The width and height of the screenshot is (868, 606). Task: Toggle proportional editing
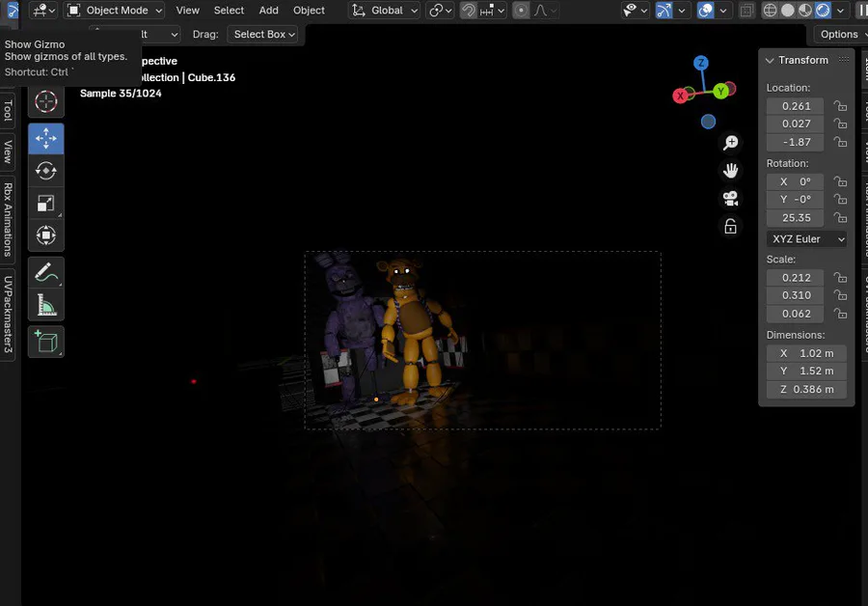(x=521, y=11)
